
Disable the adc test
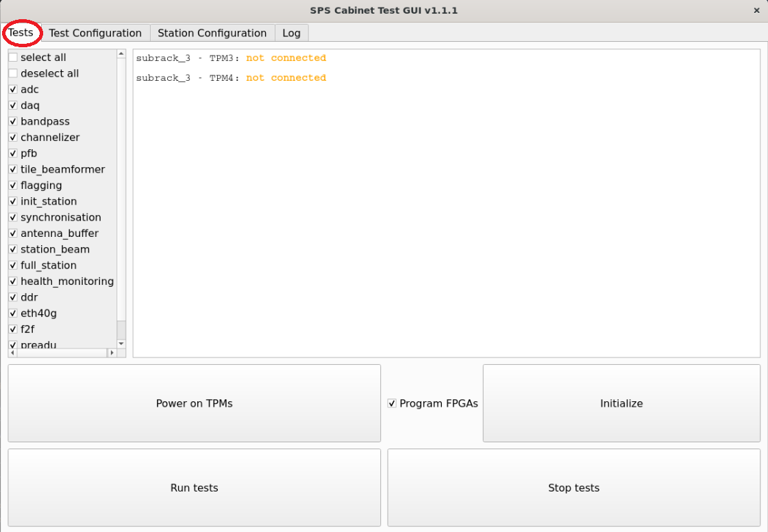tap(12, 89)
